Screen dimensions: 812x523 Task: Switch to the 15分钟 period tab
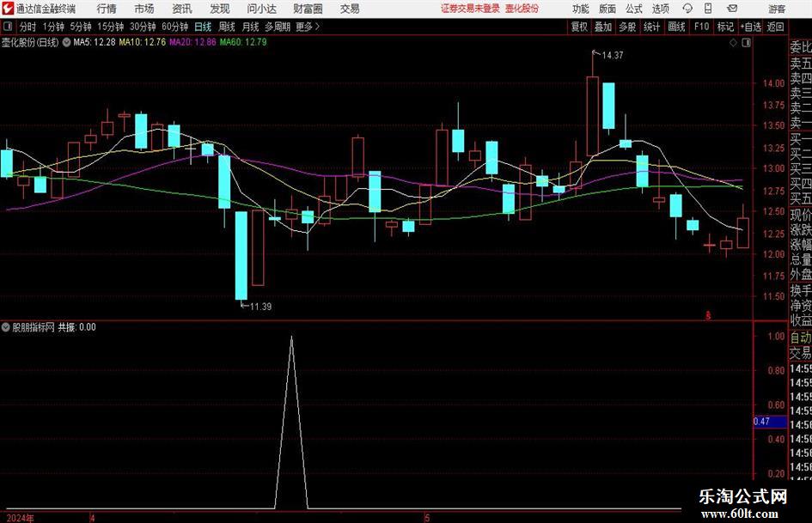point(110,27)
